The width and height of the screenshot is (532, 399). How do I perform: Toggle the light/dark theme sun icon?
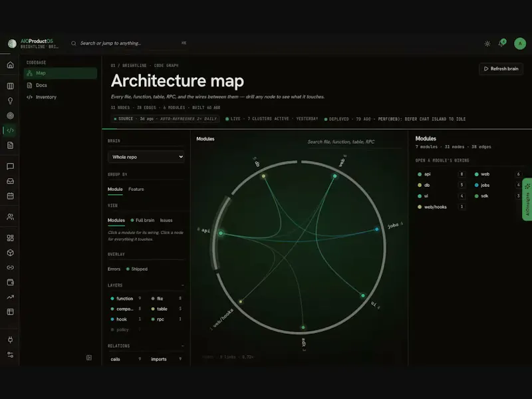coord(487,44)
